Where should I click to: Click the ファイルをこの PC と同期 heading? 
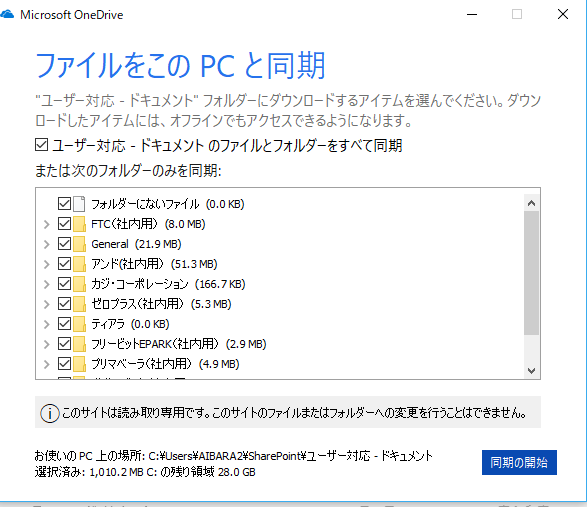click(x=180, y=66)
